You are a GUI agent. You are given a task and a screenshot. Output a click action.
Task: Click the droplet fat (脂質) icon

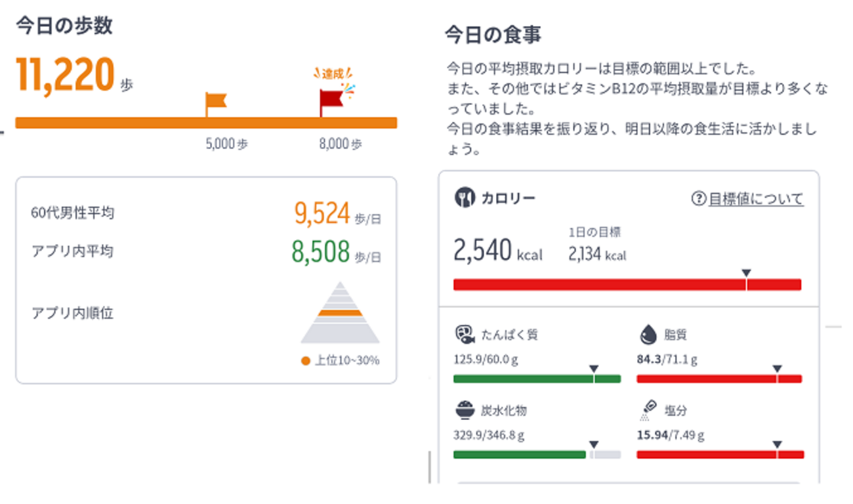648,335
